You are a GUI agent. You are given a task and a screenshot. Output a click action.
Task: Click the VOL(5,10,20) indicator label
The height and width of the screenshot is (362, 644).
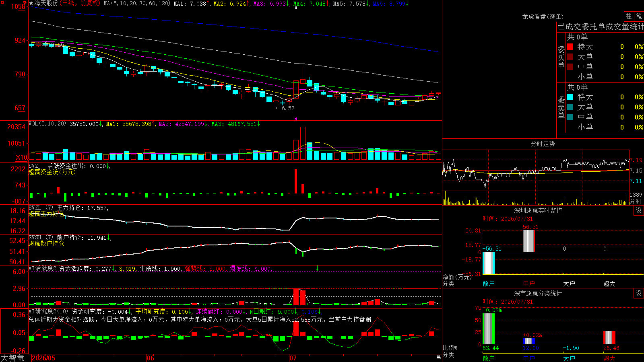tap(47, 124)
